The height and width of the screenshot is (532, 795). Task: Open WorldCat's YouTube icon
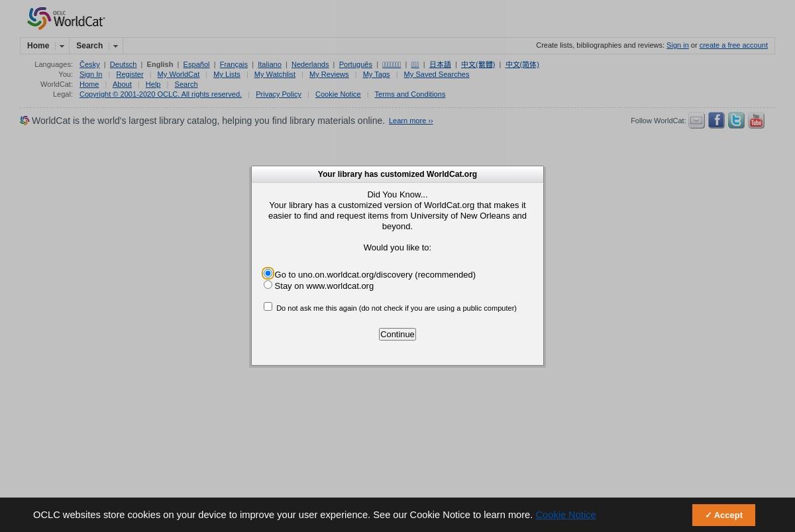(756, 121)
